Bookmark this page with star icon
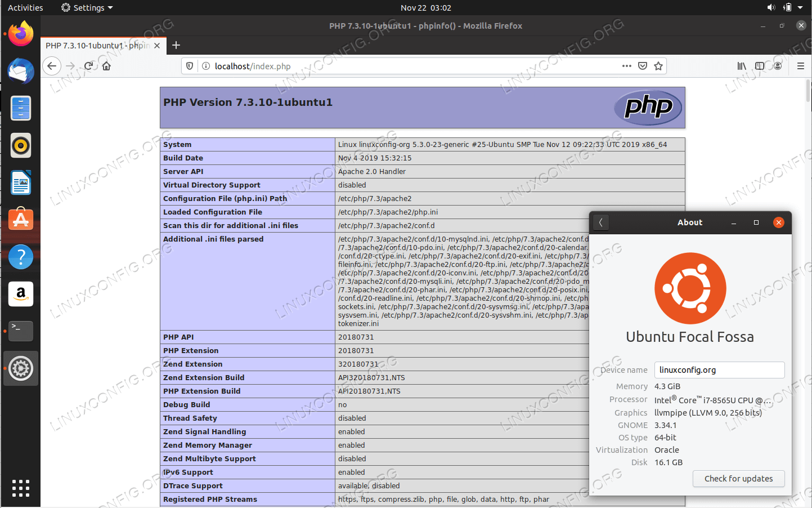Image resolution: width=812 pixels, height=508 pixels. point(658,66)
